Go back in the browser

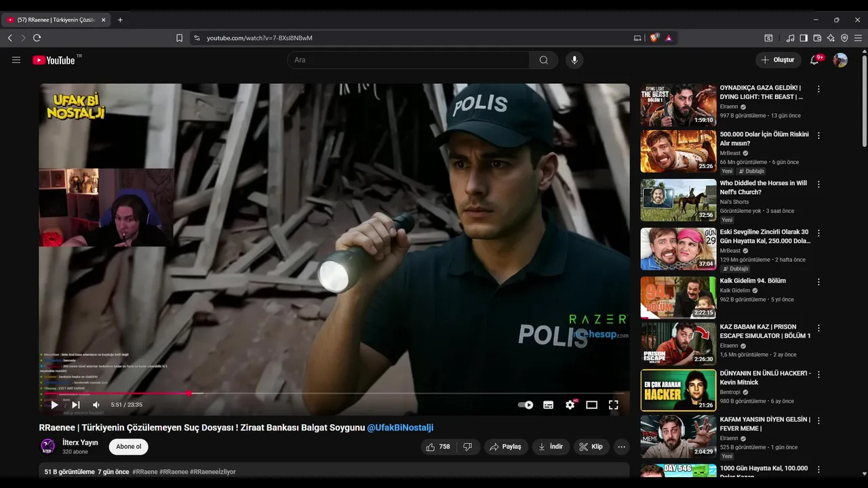[x=9, y=38]
